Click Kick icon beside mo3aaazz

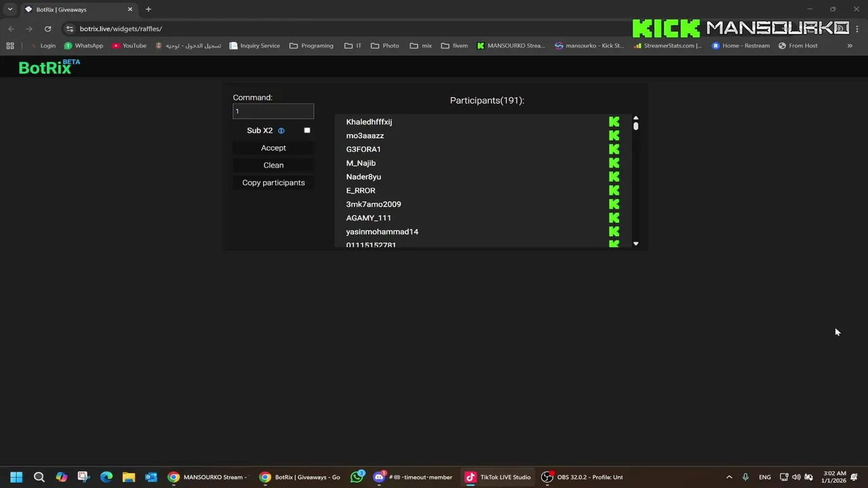[x=614, y=136]
